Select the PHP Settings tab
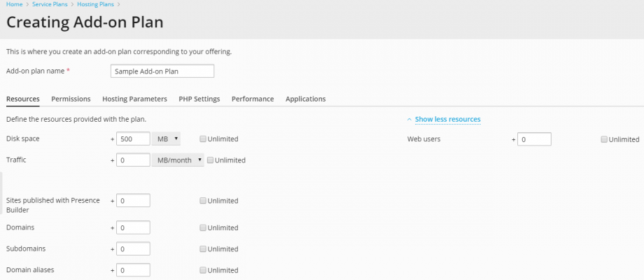644x280 pixels. click(x=199, y=99)
